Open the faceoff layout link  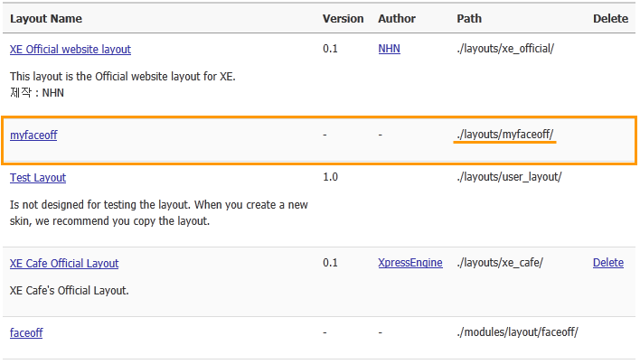pos(26,332)
